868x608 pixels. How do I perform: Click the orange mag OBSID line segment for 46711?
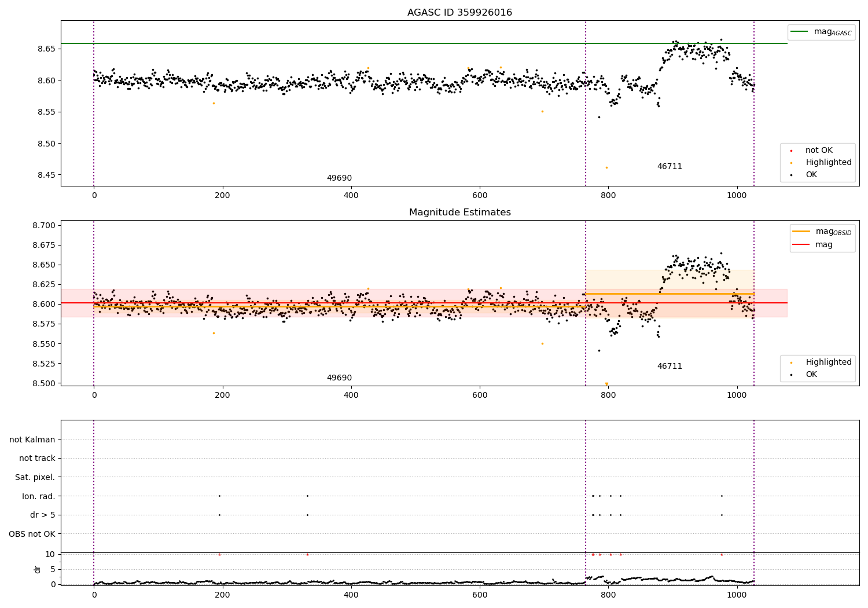[x=670, y=294]
